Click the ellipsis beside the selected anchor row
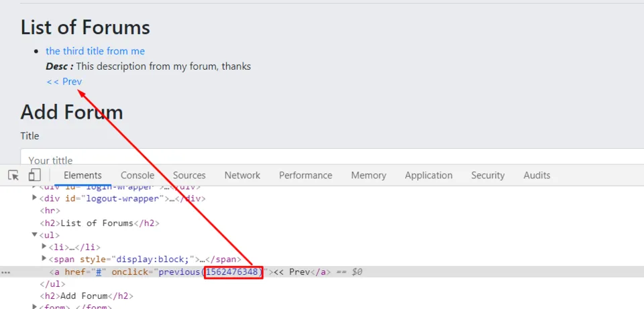644x309 pixels. [5, 272]
